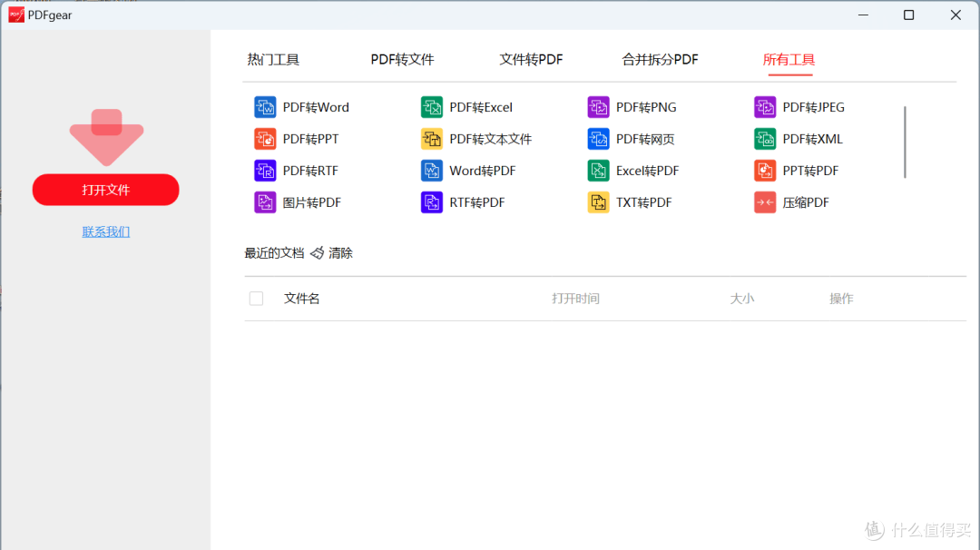
Task: Click the 打开时间 column header
Action: tap(575, 299)
